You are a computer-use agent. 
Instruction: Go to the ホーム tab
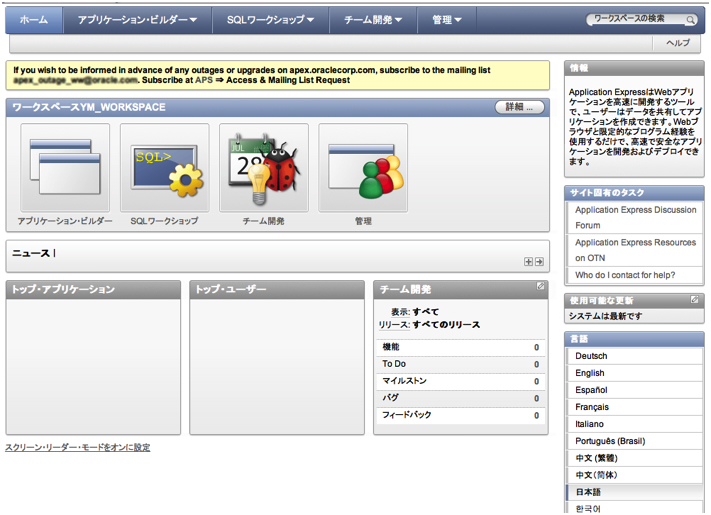point(34,20)
